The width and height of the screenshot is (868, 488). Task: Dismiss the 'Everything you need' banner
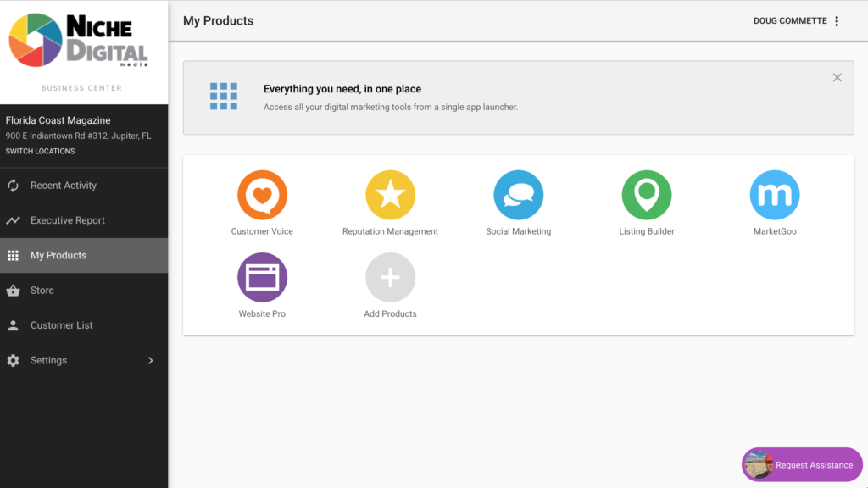[837, 77]
